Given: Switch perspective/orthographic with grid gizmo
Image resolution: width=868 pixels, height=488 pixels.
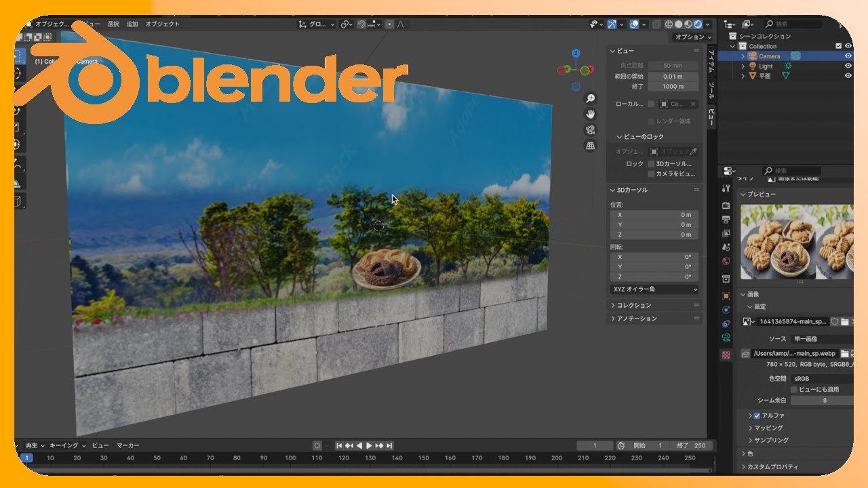Looking at the screenshot, I should point(591,146).
